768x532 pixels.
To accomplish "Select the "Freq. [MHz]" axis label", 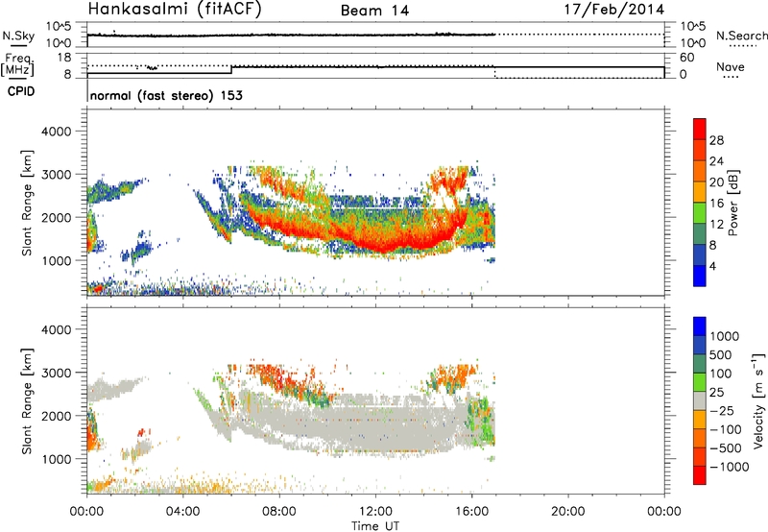I will pyautogui.click(x=17, y=65).
